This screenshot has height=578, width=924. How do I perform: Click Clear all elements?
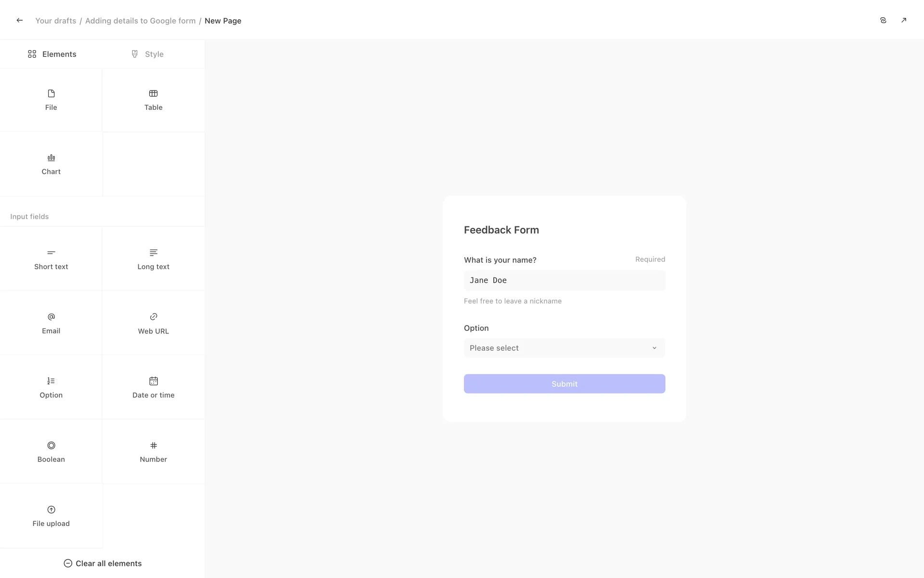[x=103, y=563]
